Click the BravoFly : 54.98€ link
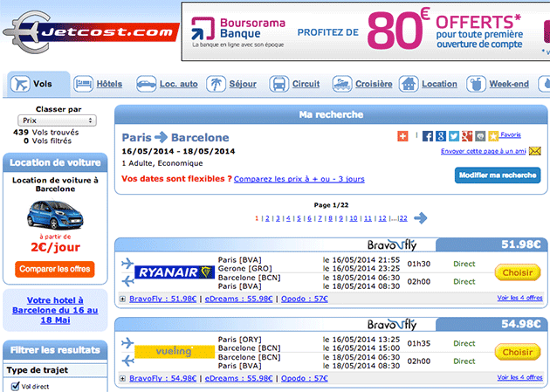This screenshot has height=392, width=550. (162, 378)
